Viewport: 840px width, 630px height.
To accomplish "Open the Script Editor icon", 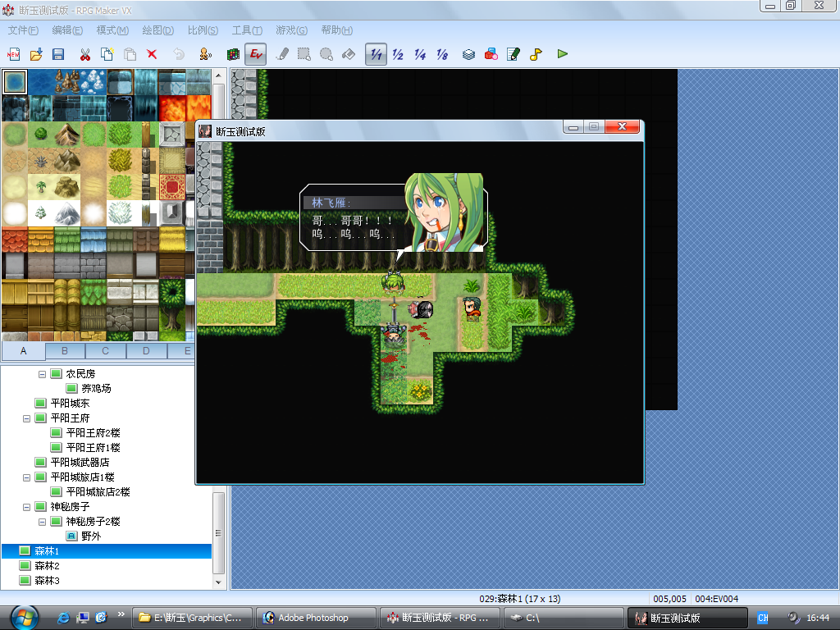I will point(514,54).
